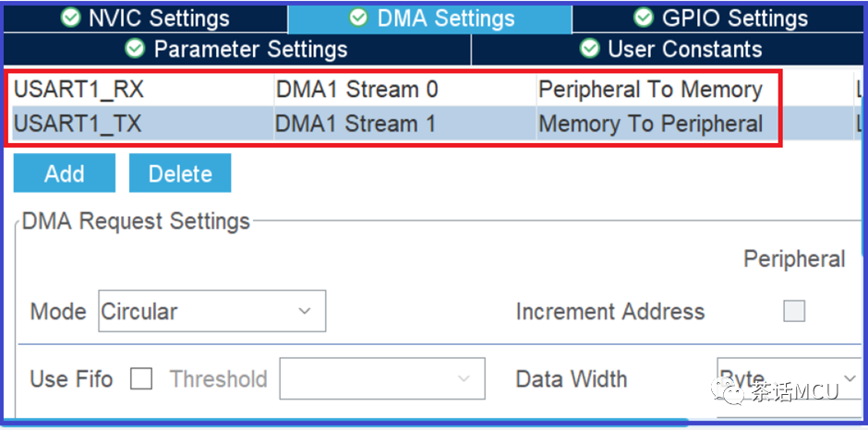Open the Data Width Byte dropdown
Viewport: 868px width, 430px height.
pyautogui.click(x=789, y=378)
